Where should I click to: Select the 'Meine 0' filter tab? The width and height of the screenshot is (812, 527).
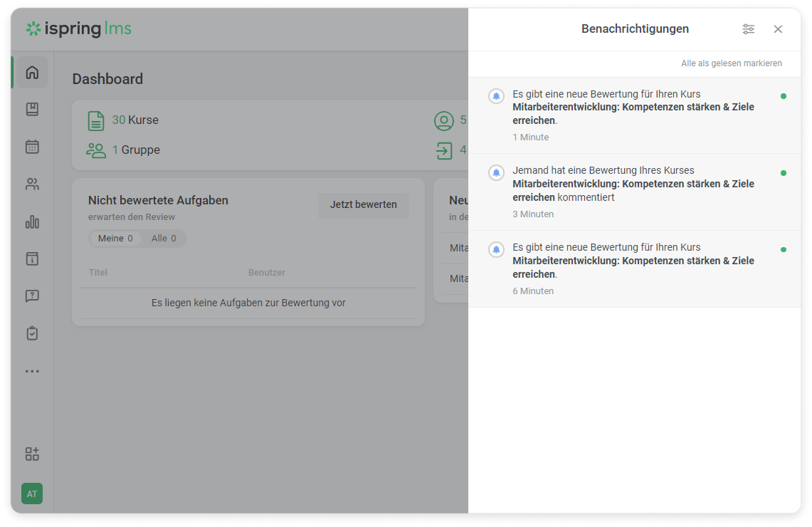click(x=115, y=239)
